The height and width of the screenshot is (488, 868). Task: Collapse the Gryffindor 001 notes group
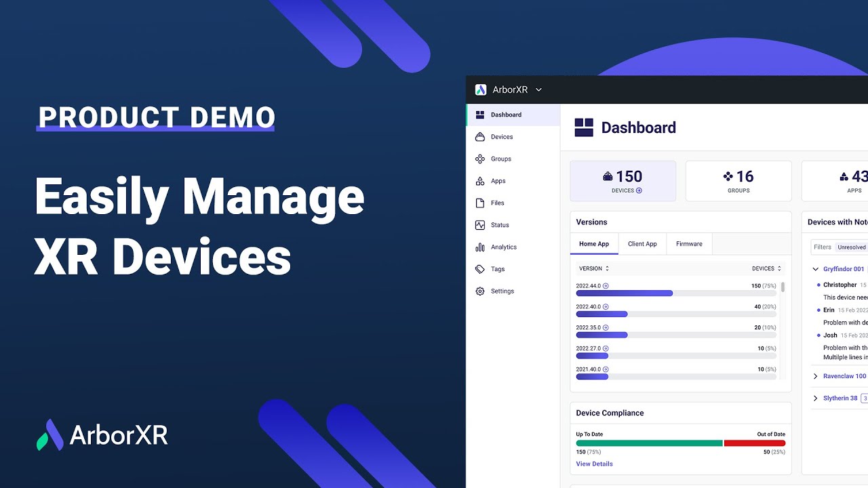[x=816, y=269]
